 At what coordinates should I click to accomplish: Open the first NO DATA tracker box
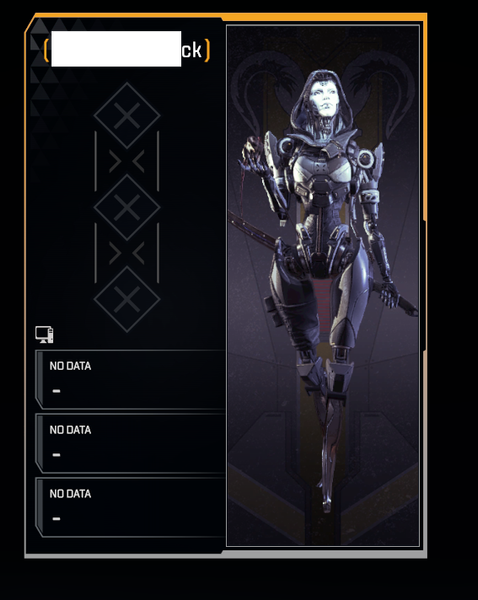(x=130, y=379)
